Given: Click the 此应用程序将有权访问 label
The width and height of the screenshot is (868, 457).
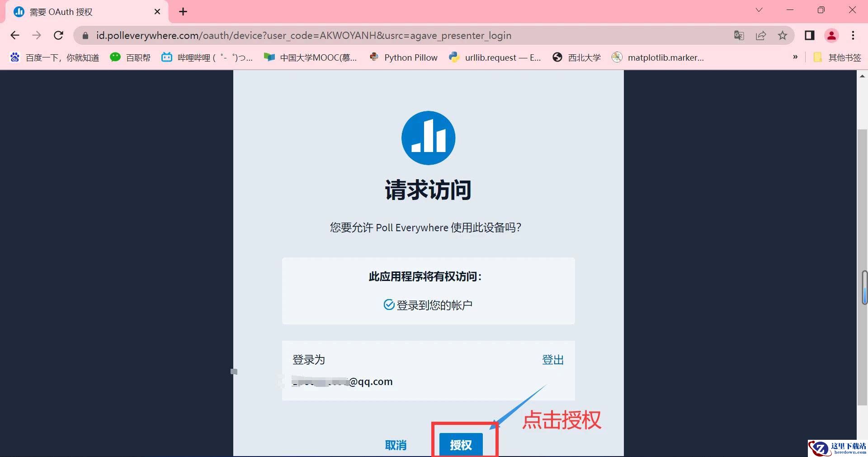Looking at the screenshot, I should click(425, 276).
